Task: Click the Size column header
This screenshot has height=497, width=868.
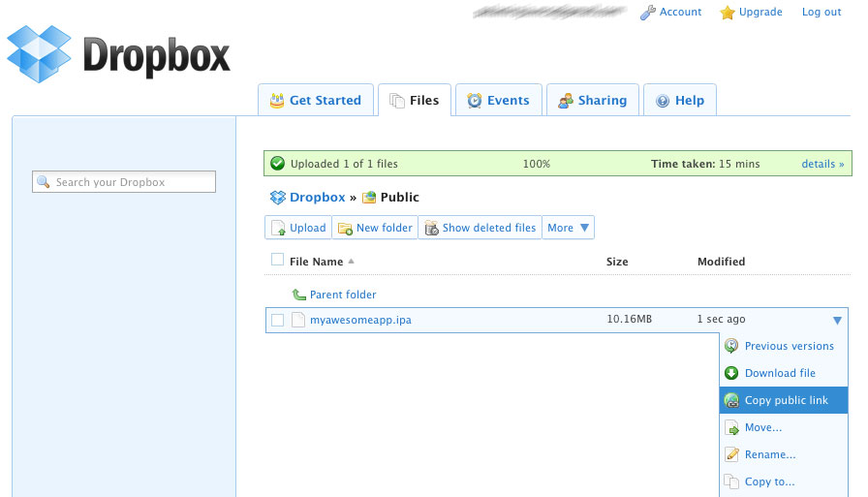Action: (617, 262)
